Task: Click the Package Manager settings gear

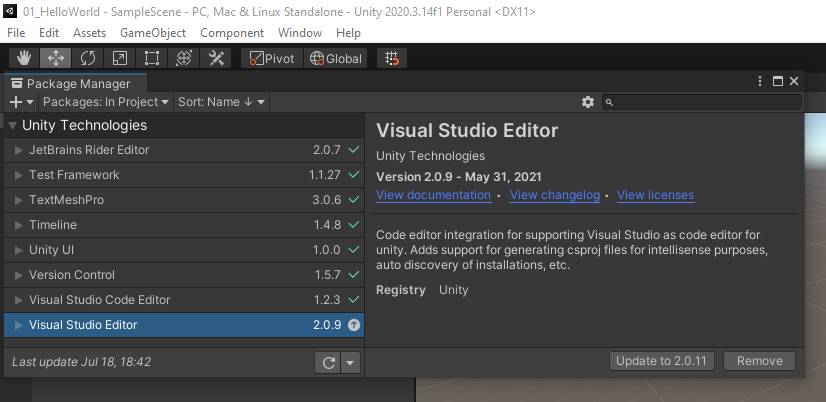Action: 588,102
